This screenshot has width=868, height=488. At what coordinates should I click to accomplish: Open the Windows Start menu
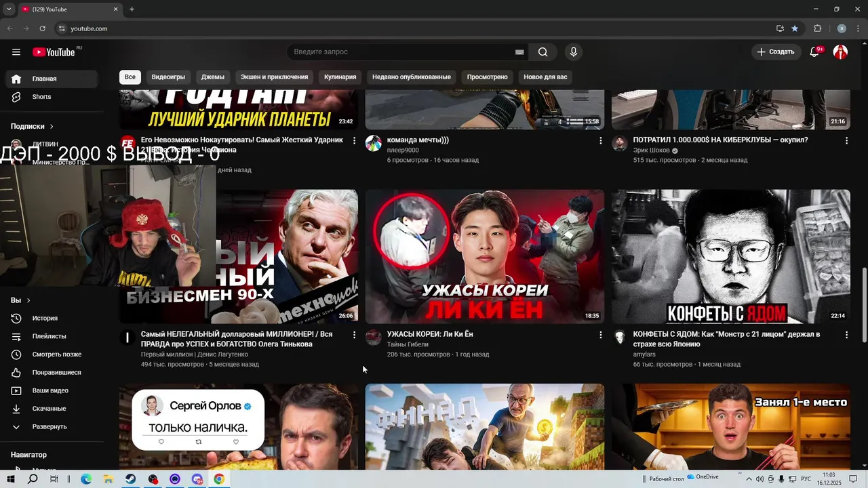(11, 479)
